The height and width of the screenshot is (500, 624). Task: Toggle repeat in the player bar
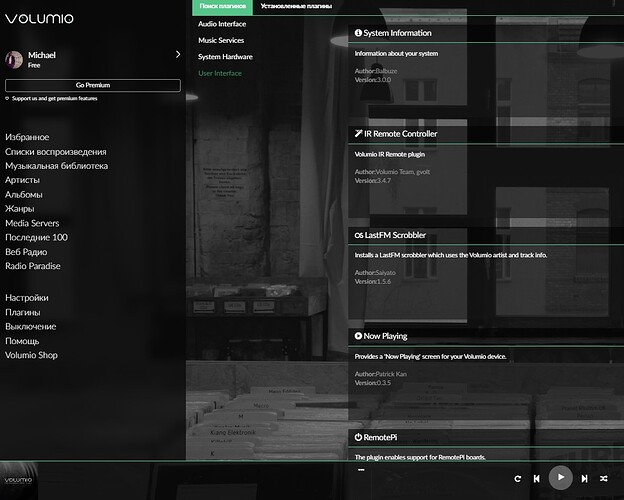517,479
